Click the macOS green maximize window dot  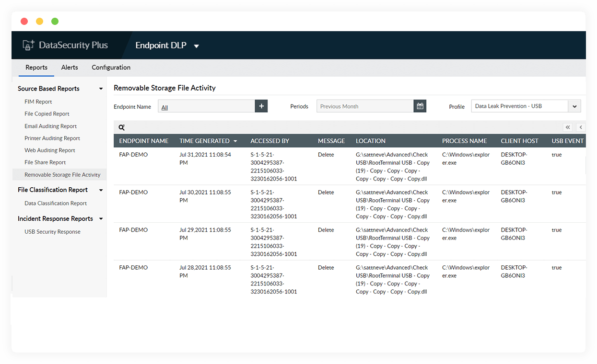[55, 21]
